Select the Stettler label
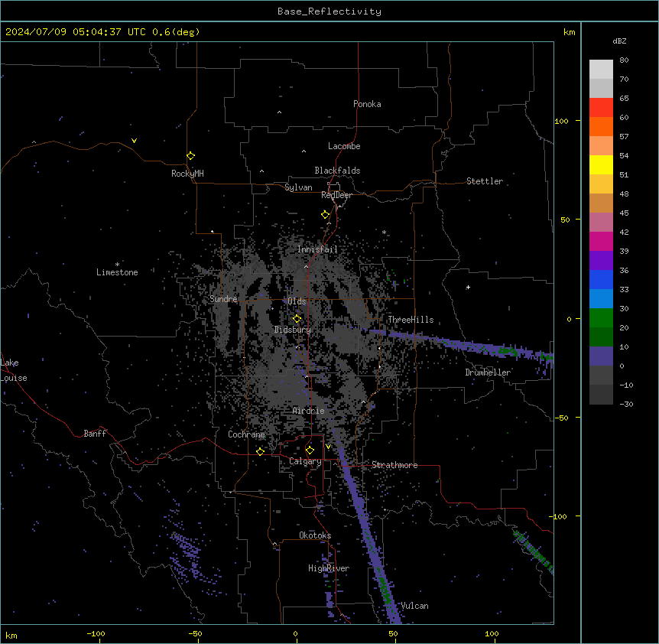The height and width of the screenshot is (644, 659). (x=485, y=181)
